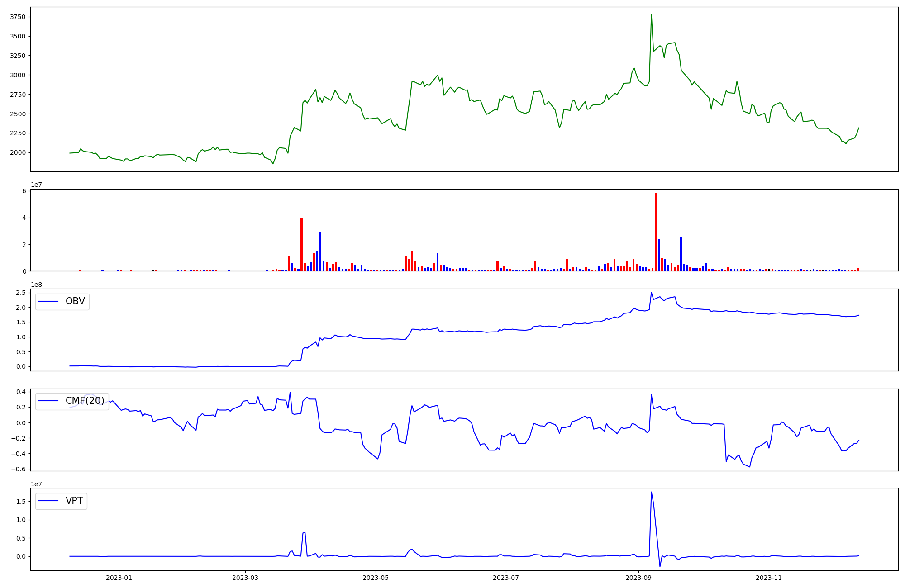Screen dimensions: 905x588
Task: Click the -0.6 tick on CMF axis
Action: tap(20, 469)
